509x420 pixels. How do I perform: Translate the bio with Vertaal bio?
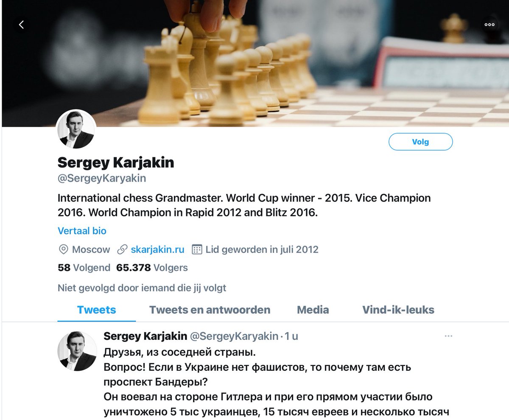[82, 231]
